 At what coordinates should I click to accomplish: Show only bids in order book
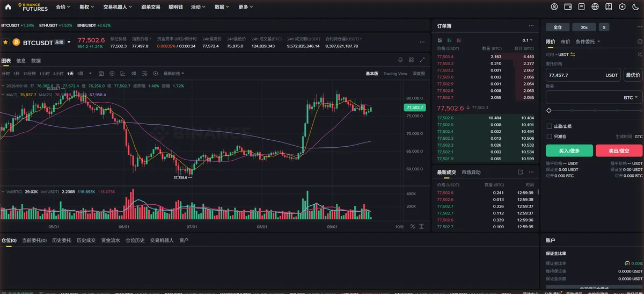point(450,40)
